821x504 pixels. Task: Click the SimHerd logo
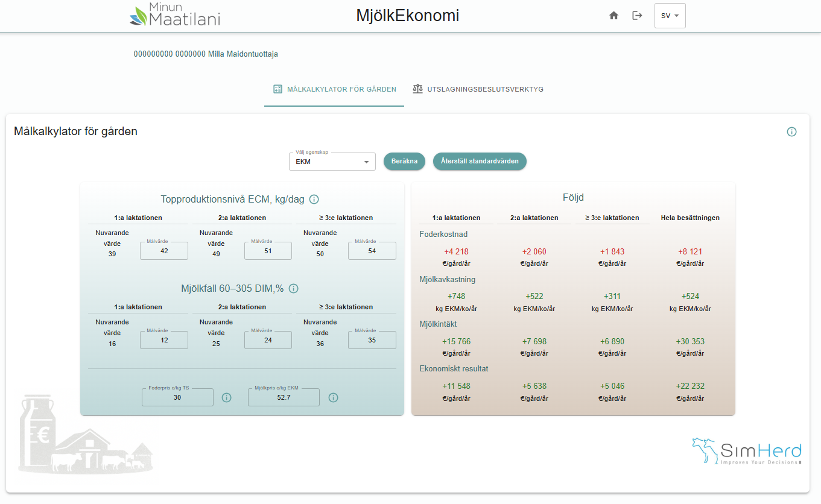coord(747,451)
